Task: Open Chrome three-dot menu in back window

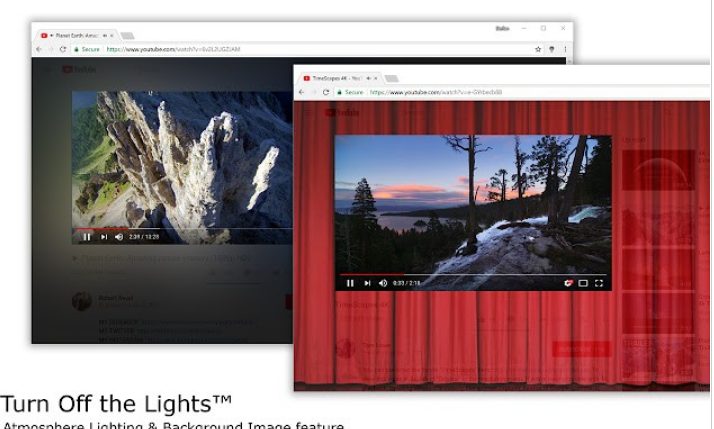Action: 565,49
